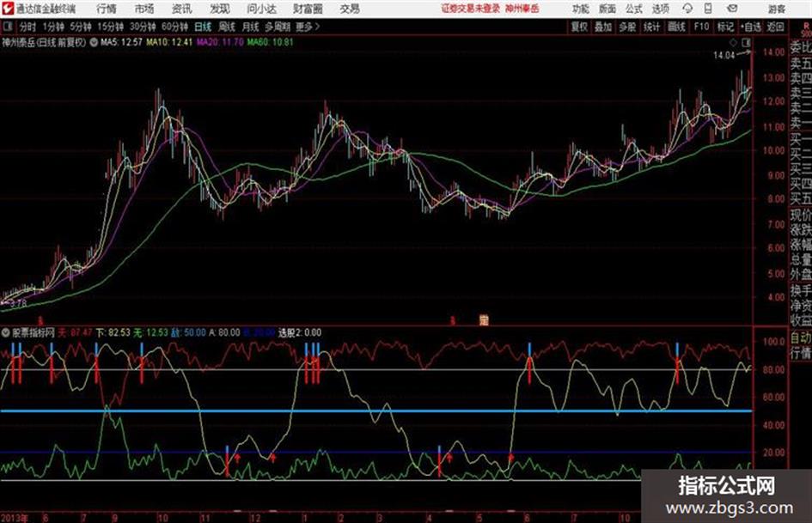This screenshot has width=812, height=523.
Task: Expand the main chart indicator dropdown circle
Action: [x=94, y=42]
